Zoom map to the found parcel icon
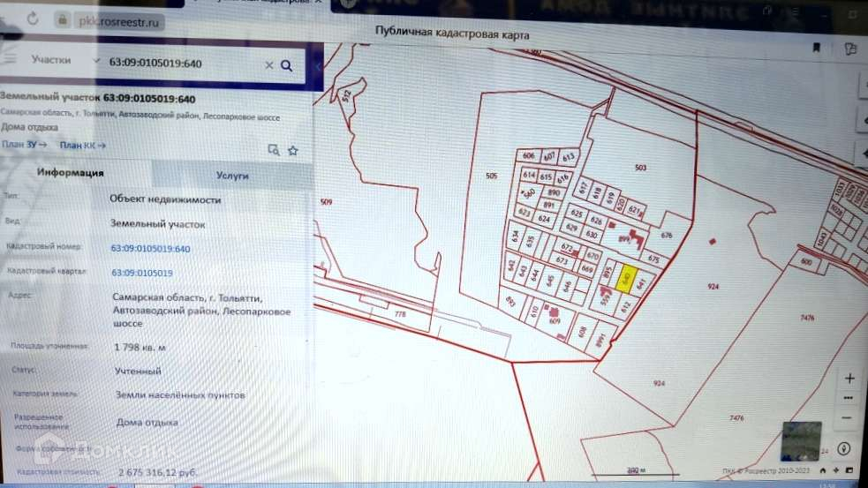Screen dimensions: 868x488 (274, 149)
